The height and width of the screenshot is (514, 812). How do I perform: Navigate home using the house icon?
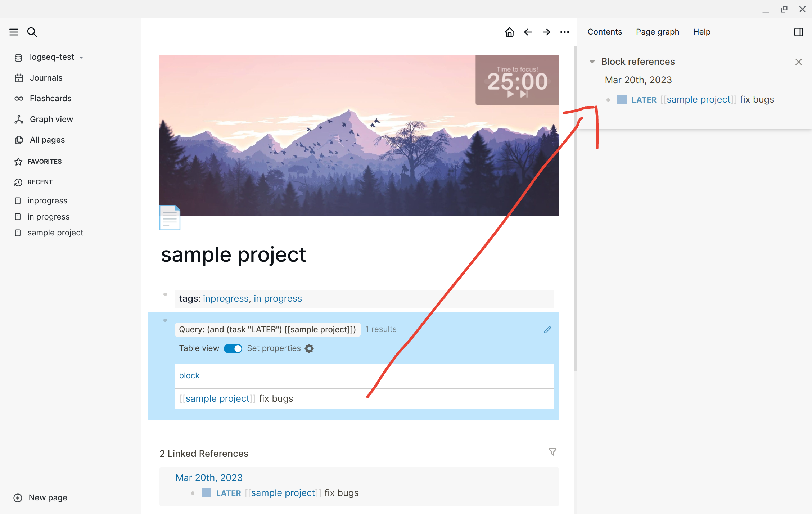pyautogui.click(x=509, y=32)
